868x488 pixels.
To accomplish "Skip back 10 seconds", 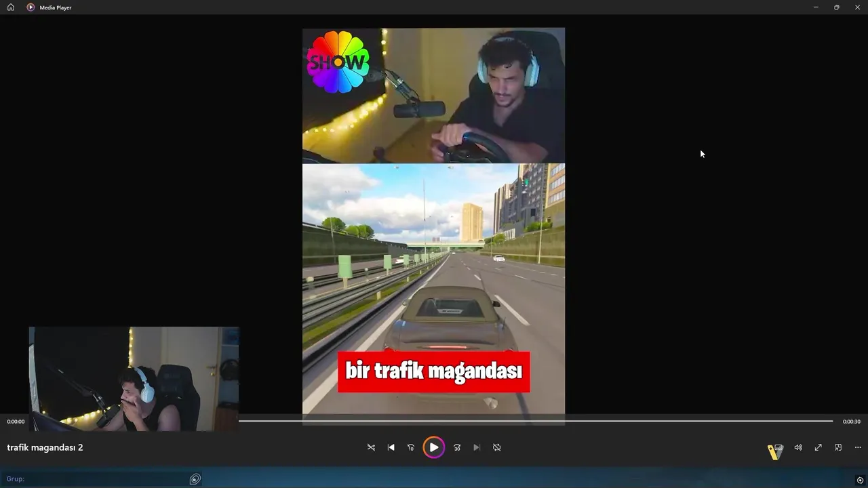I will point(411,447).
